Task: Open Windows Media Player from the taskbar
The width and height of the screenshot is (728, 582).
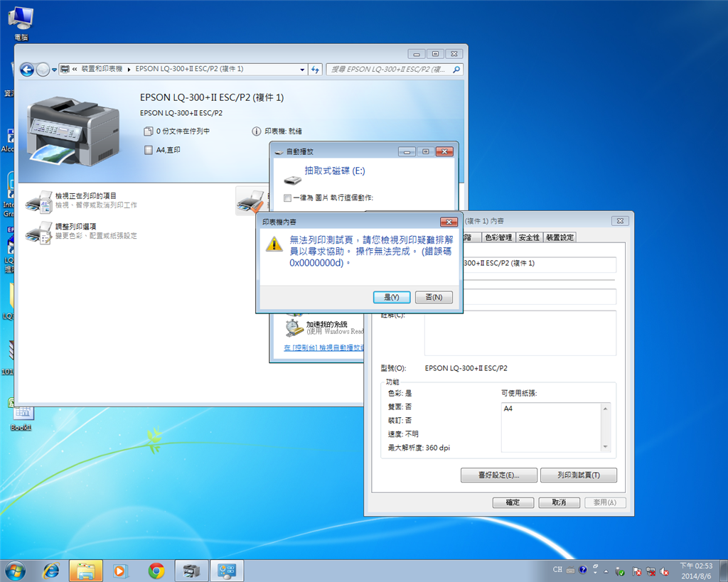Action: pyautogui.click(x=120, y=571)
